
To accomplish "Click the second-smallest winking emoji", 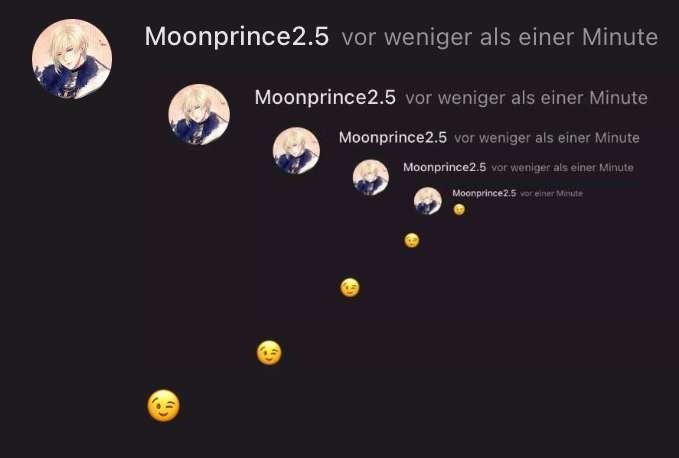I will 412,240.
